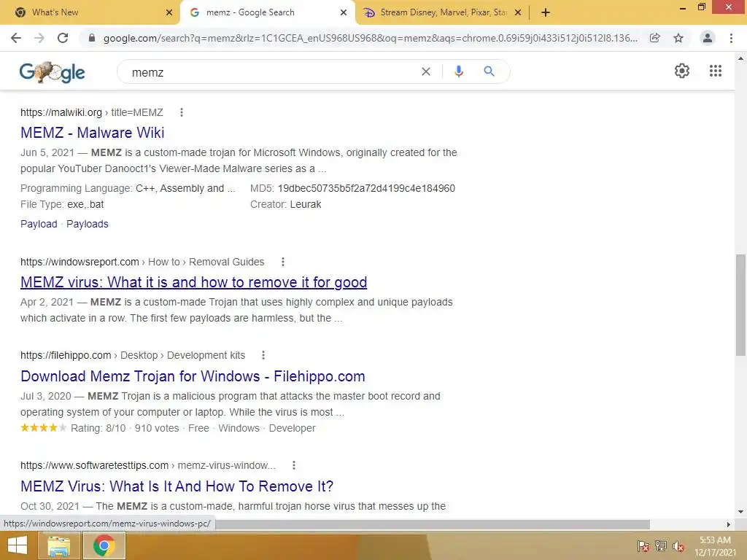Viewport: 747px width, 560px height.
Task: Open the taskbar clock showing 5:53 AM
Action: pyautogui.click(x=715, y=546)
